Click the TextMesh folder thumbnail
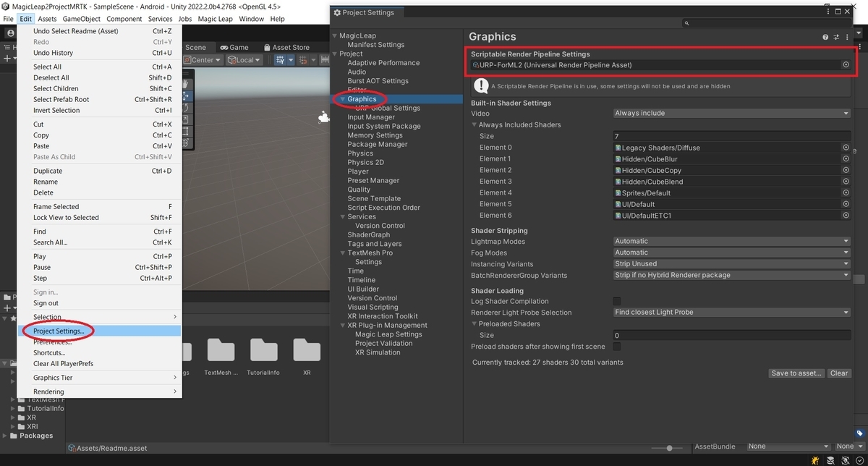The image size is (868, 466). coord(221,349)
